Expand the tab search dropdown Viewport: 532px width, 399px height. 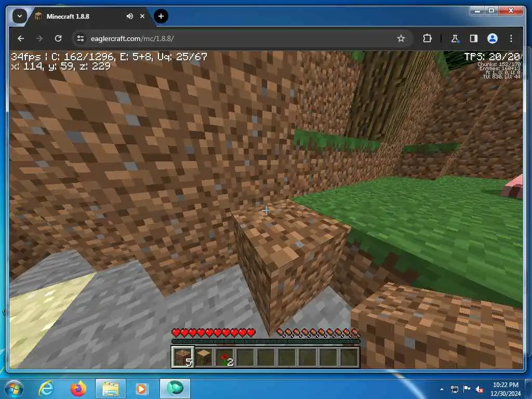[x=19, y=16]
